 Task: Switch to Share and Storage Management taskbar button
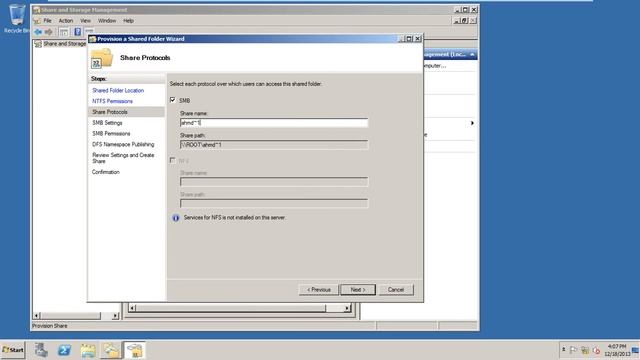(135, 350)
